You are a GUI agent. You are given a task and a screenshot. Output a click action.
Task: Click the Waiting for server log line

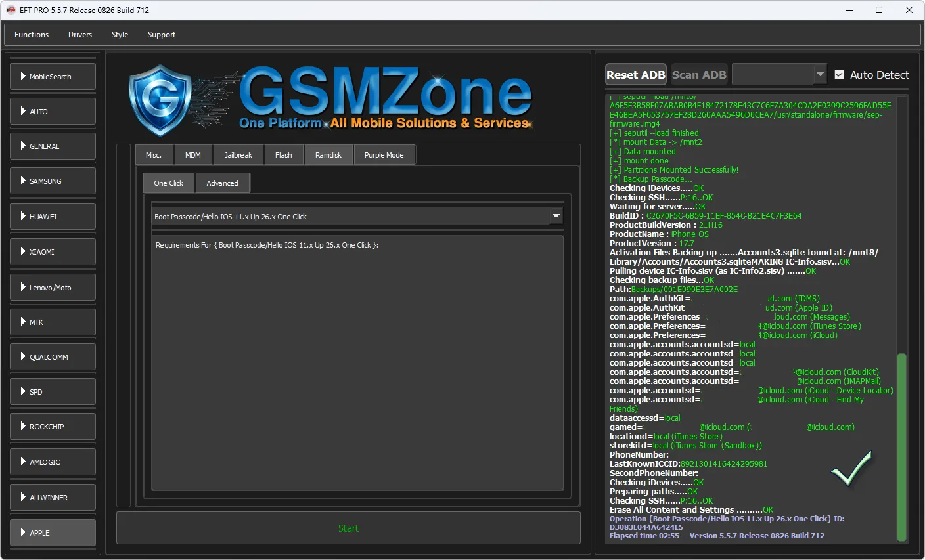coord(658,207)
